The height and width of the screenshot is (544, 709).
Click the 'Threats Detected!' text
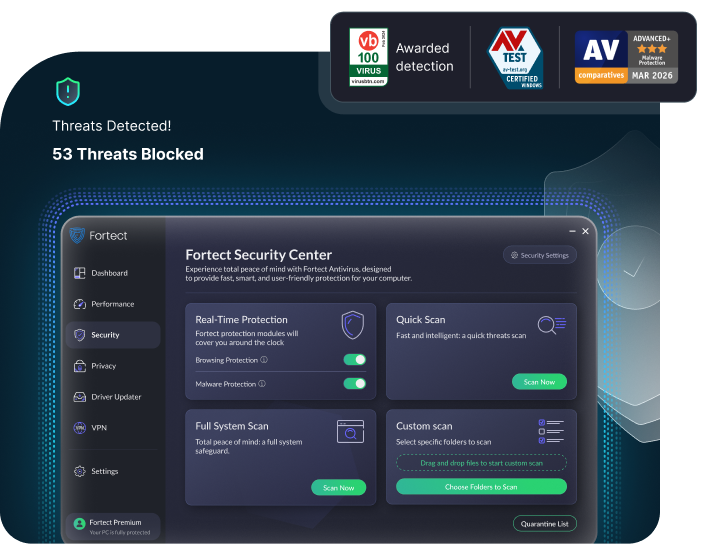point(112,126)
